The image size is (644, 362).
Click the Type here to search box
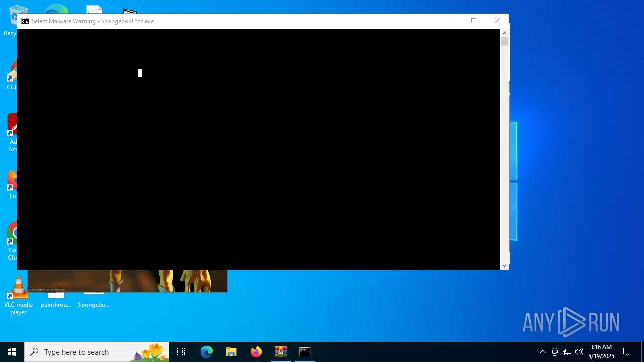click(97, 352)
